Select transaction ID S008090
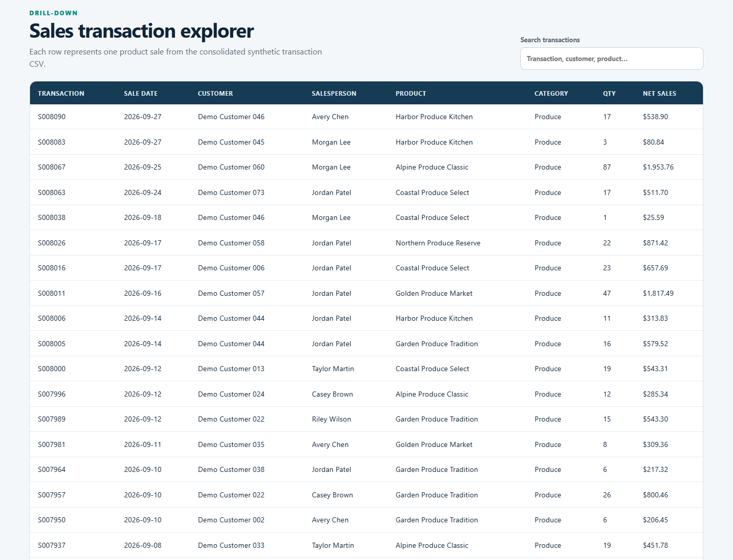The width and height of the screenshot is (733, 560). [51, 117]
